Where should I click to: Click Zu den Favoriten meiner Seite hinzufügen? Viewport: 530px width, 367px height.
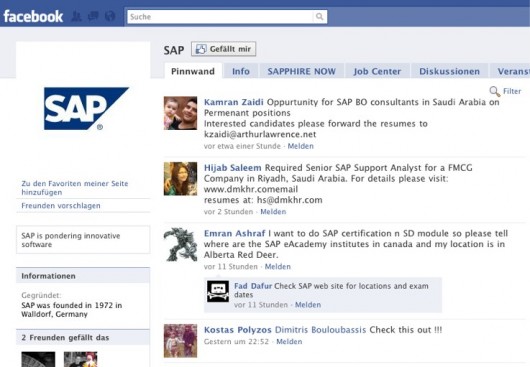[x=75, y=188]
